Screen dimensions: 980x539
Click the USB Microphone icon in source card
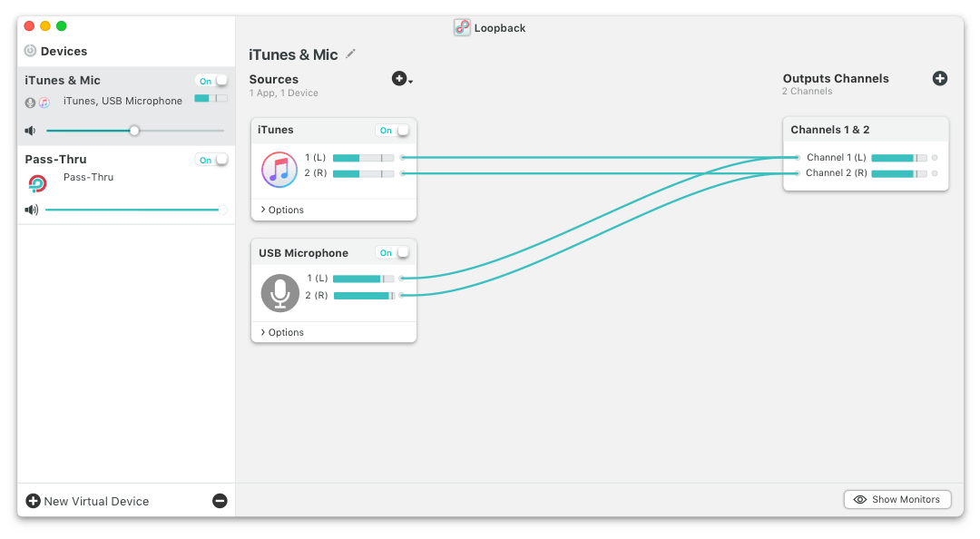click(280, 292)
